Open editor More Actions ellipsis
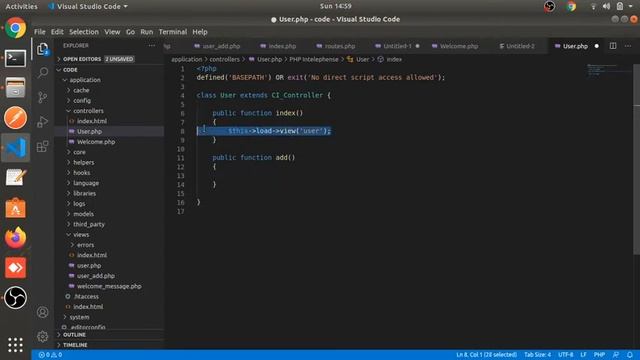640x360 pixels. 628,46
